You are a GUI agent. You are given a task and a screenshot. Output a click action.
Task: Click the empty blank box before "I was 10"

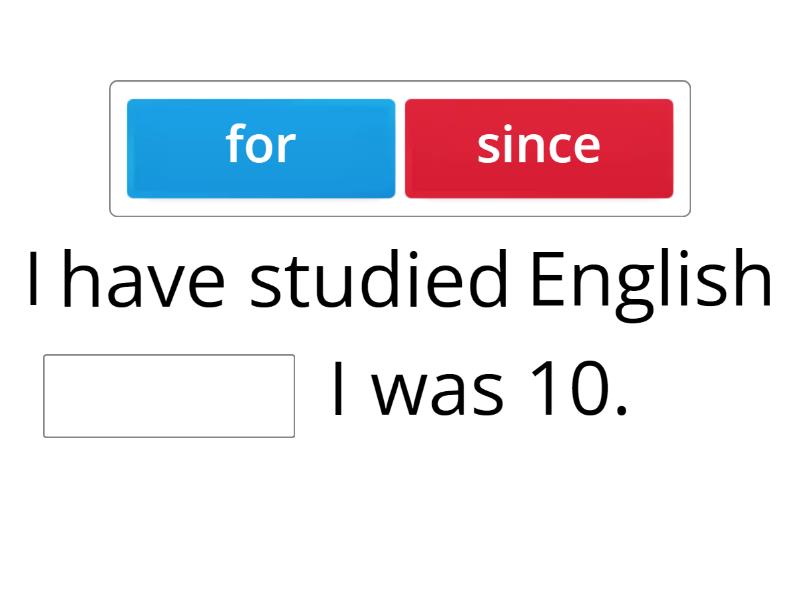pos(169,396)
